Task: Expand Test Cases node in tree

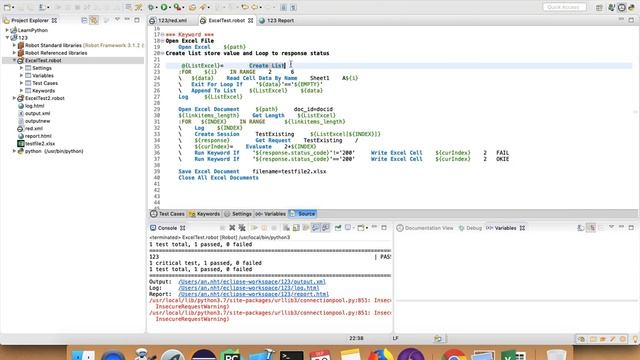Action: pyautogui.click(x=22, y=83)
